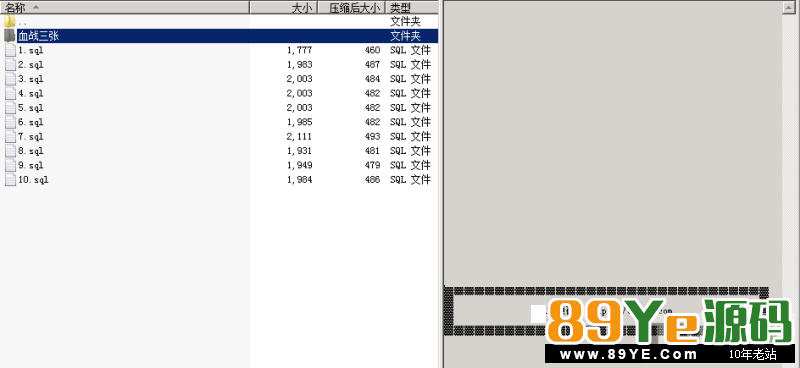The image size is (800, 368).
Task: Click the file icon of 3.sql
Action: point(10,79)
